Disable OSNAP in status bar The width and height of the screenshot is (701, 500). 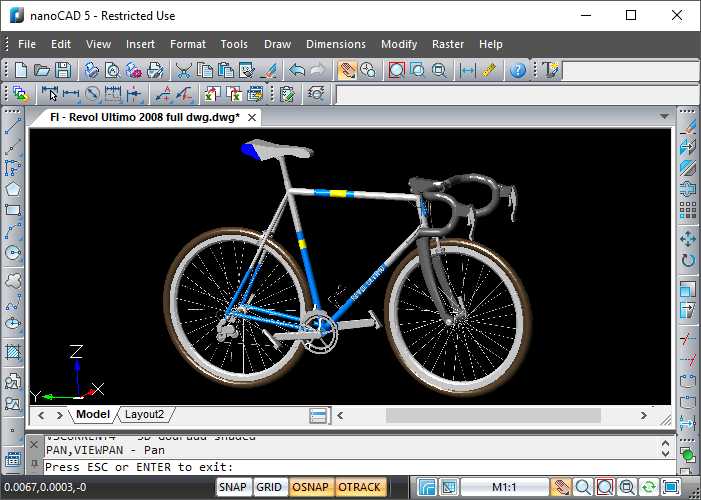[310, 487]
